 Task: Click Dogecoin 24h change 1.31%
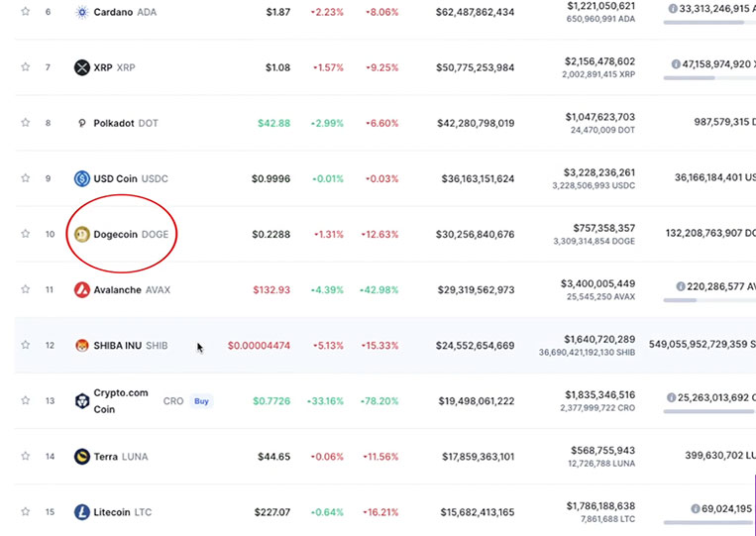[329, 234]
